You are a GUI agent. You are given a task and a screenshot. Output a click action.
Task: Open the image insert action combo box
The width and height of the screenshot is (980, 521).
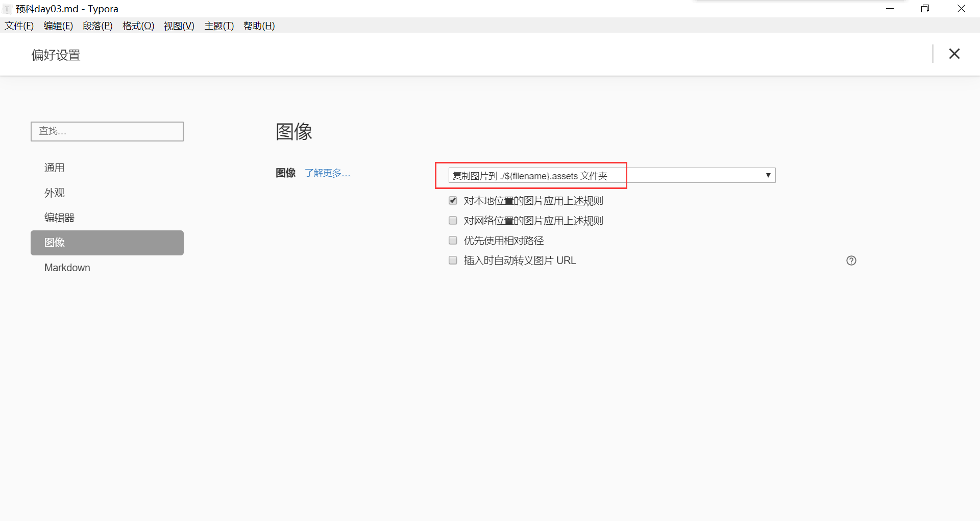pyautogui.click(x=611, y=175)
